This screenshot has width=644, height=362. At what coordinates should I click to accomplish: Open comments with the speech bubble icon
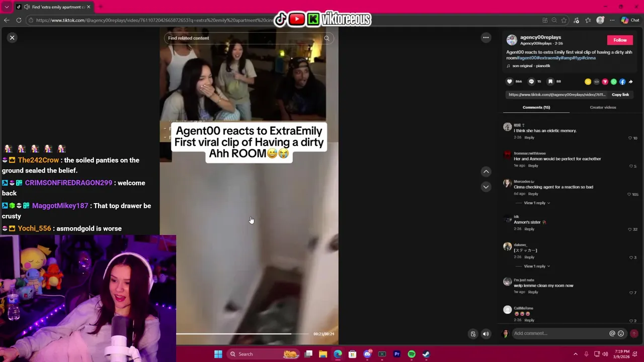[531, 81]
